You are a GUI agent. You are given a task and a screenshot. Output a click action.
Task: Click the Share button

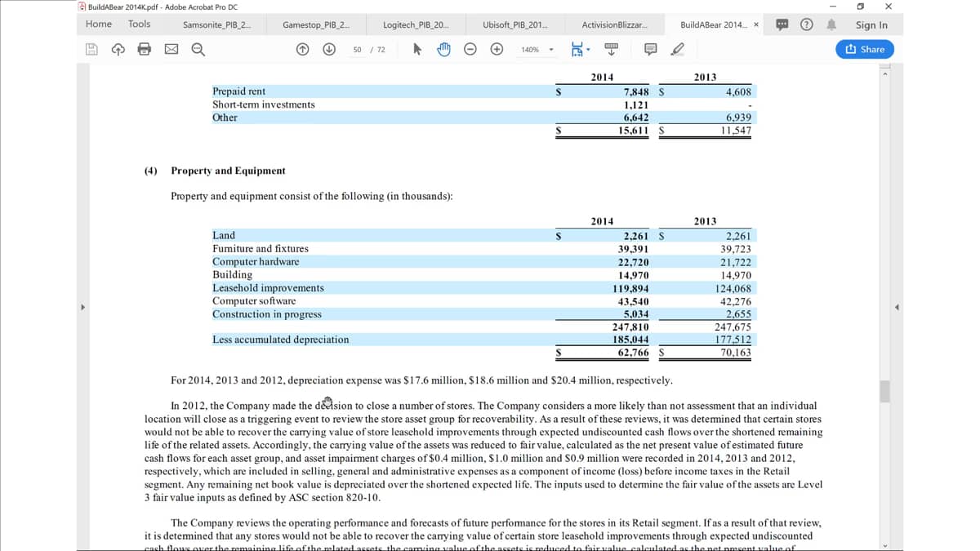(x=866, y=50)
